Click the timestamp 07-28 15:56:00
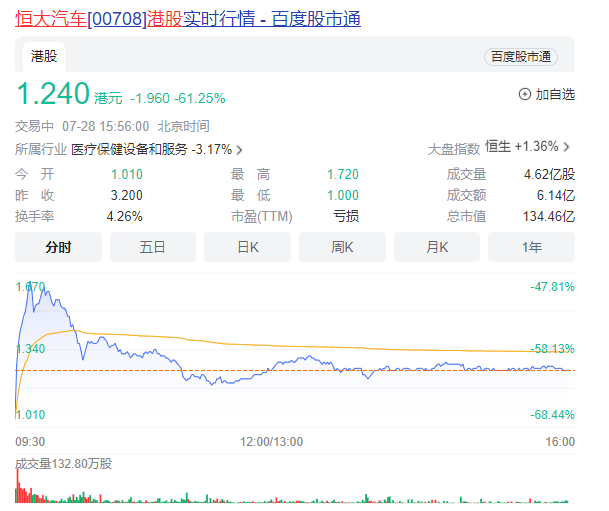 click(x=106, y=127)
